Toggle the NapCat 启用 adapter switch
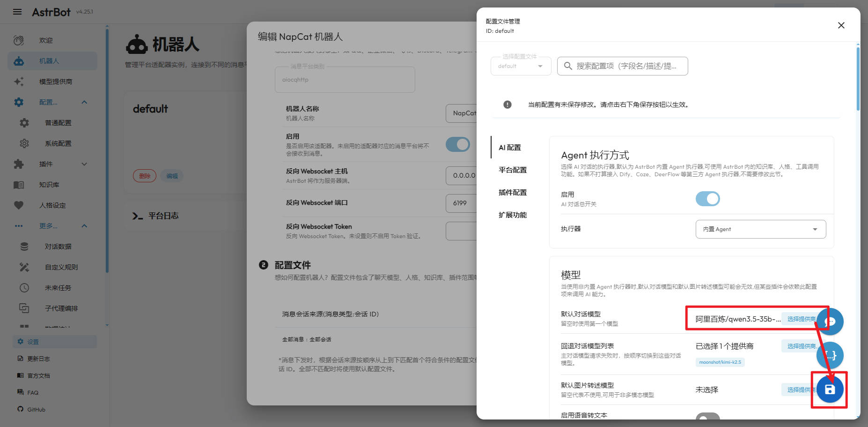Image resolution: width=868 pixels, height=427 pixels. click(x=458, y=144)
